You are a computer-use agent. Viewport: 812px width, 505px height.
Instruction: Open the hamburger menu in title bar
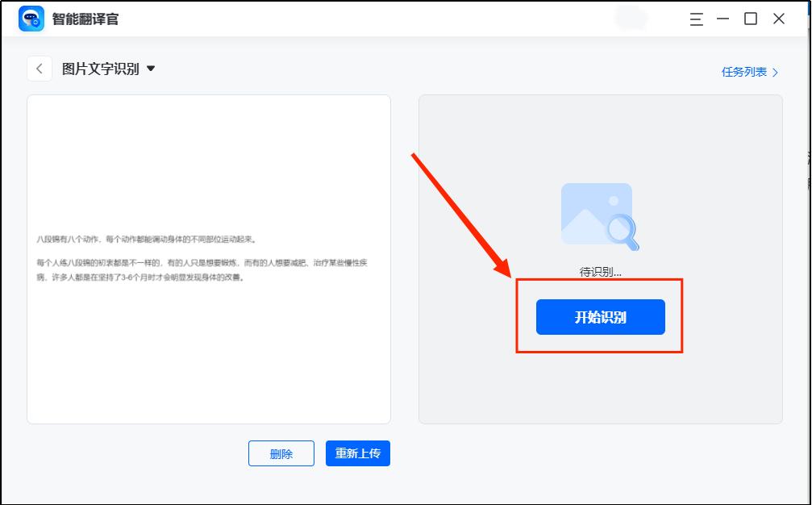pos(696,18)
